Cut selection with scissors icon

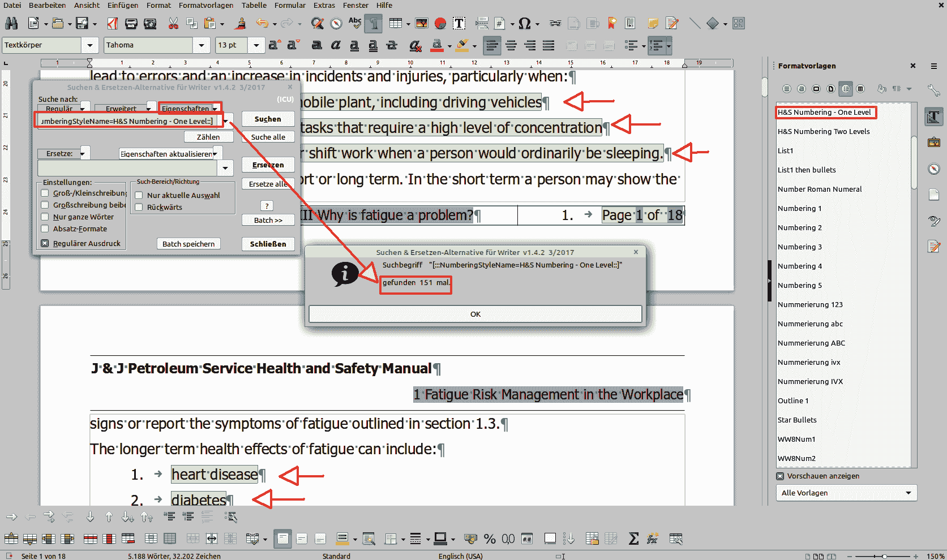[173, 23]
